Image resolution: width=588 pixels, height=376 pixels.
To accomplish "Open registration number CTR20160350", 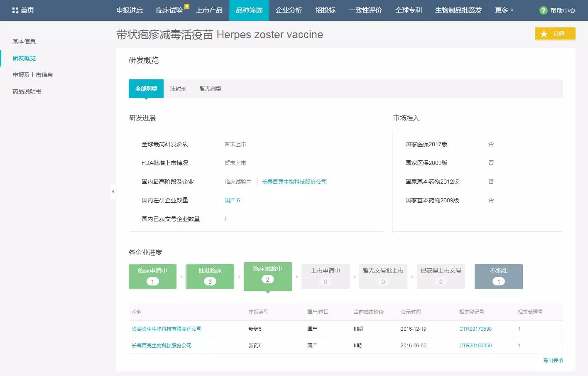I will tap(475, 345).
